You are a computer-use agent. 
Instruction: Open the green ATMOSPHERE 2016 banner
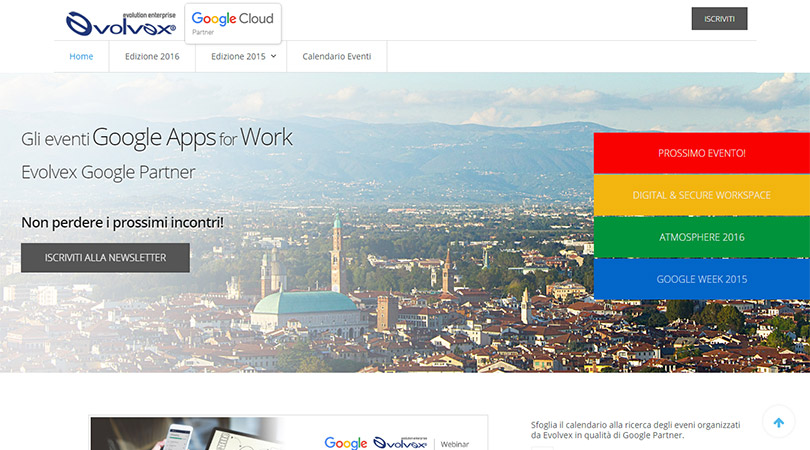(702, 237)
